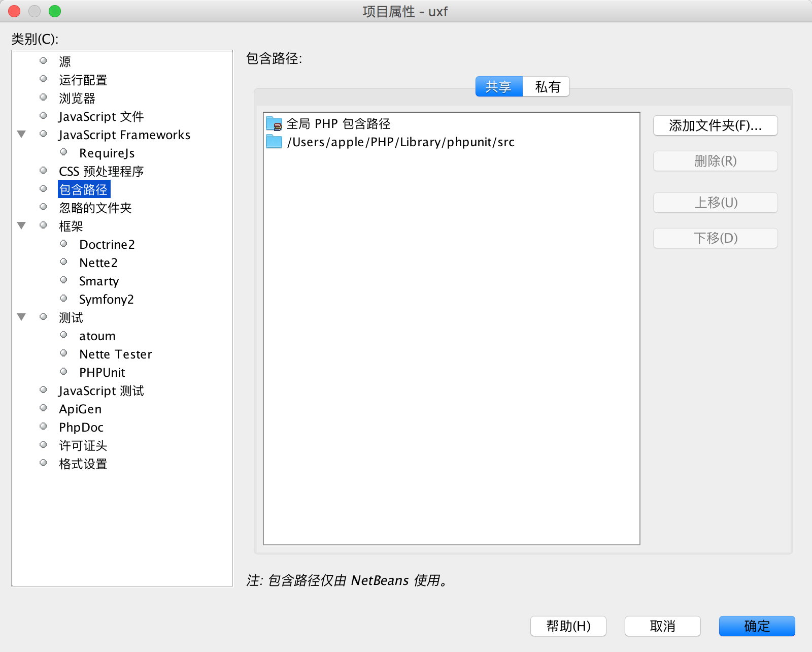Viewport: 812px width, 652px height.
Task: Click the bullet icon beside 浏览器
Action: (x=43, y=97)
